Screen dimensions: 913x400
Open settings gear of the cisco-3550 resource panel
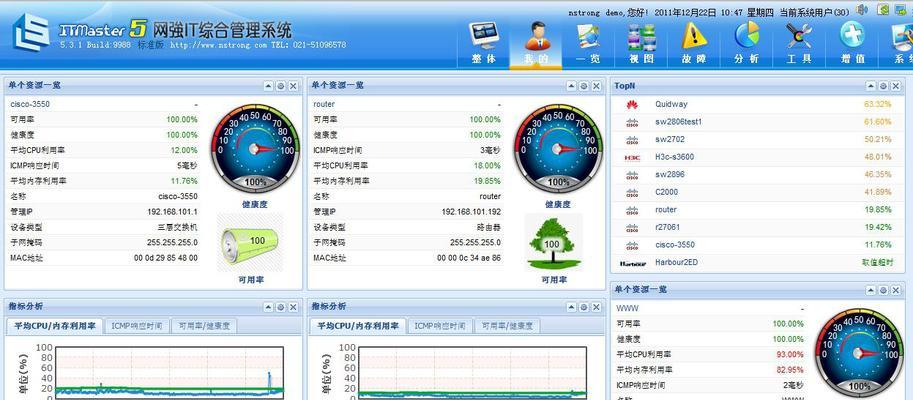click(x=281, y=86)
